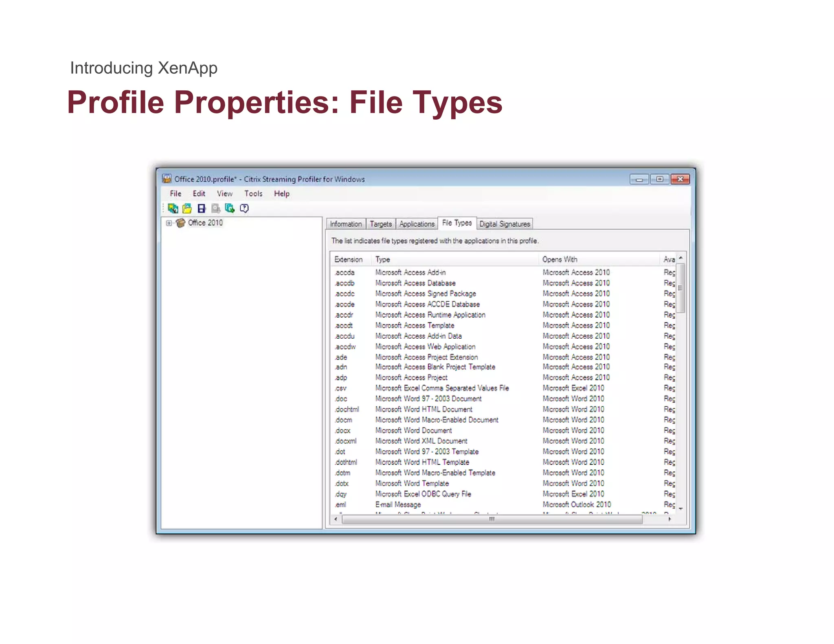834x644 pixels.
Task: Click Microsoft Outlook 2010 in Opens With
Action: [x=577, y=504]
